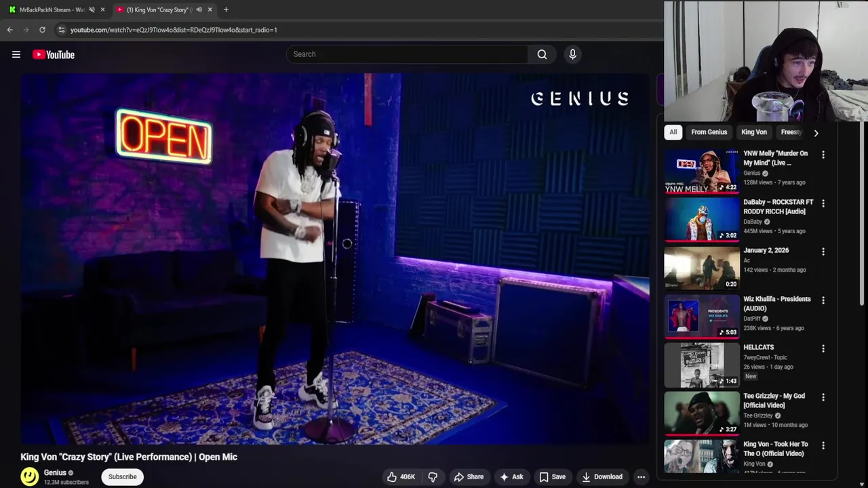Click the video player to pause
This screenshot has width=868, height=488.
pyautogui.click(x=334, y=259)
